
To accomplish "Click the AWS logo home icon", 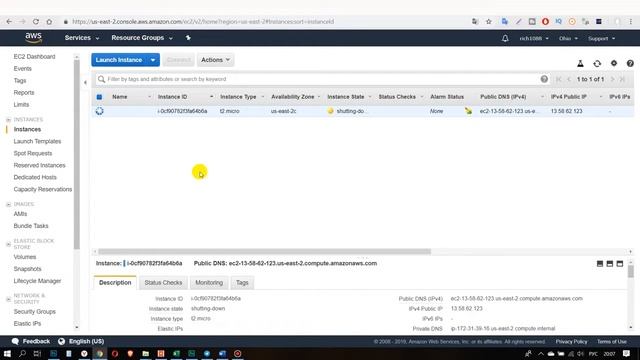I will coord(33,38).
